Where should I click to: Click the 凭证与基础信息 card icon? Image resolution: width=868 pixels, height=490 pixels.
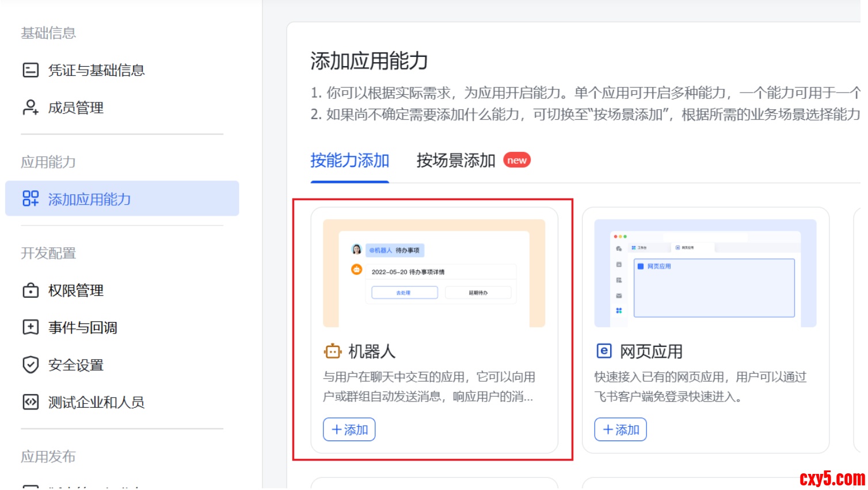click(31, 70)
